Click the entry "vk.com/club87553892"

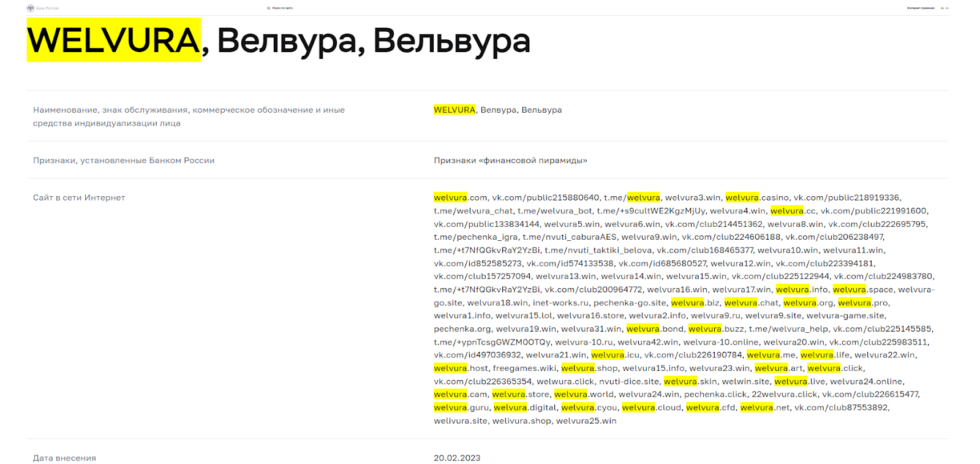click(842, 408)
